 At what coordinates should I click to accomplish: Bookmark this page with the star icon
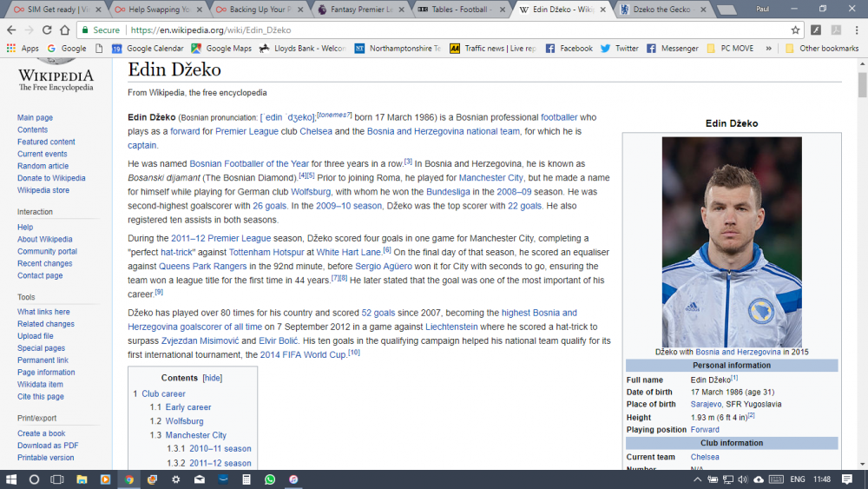point(795,30)
